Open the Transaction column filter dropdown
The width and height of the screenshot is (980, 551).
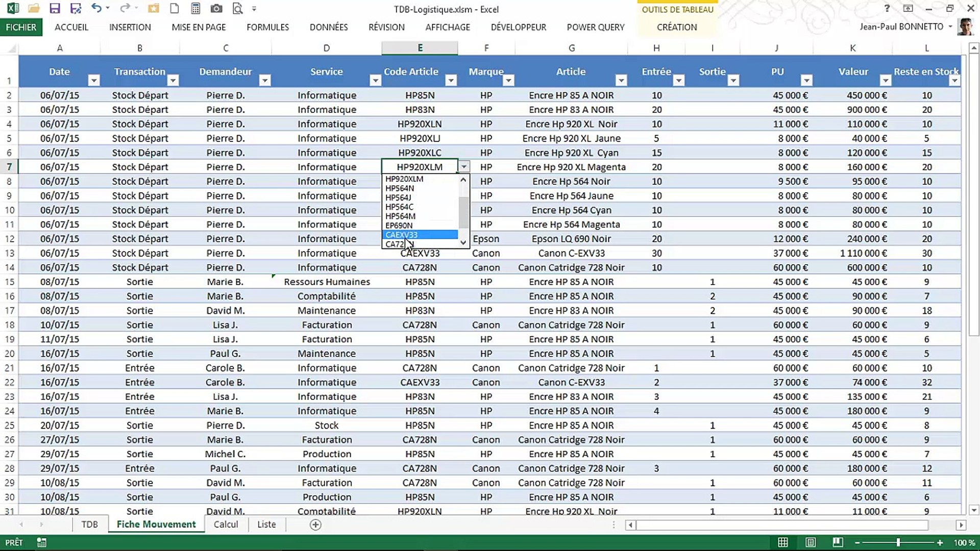(173, 81)
